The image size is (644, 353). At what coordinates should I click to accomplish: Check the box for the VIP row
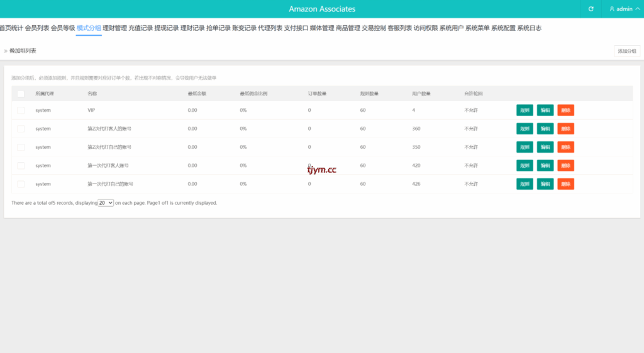21,110
